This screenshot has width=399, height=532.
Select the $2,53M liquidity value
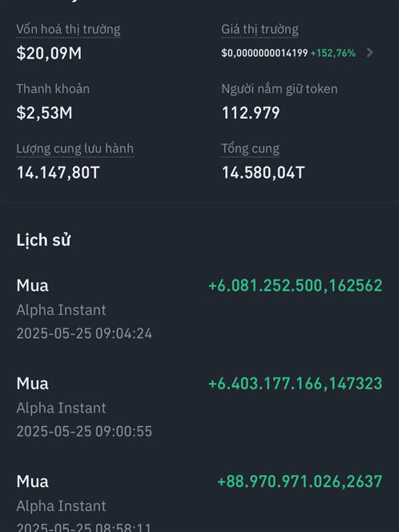45,112
